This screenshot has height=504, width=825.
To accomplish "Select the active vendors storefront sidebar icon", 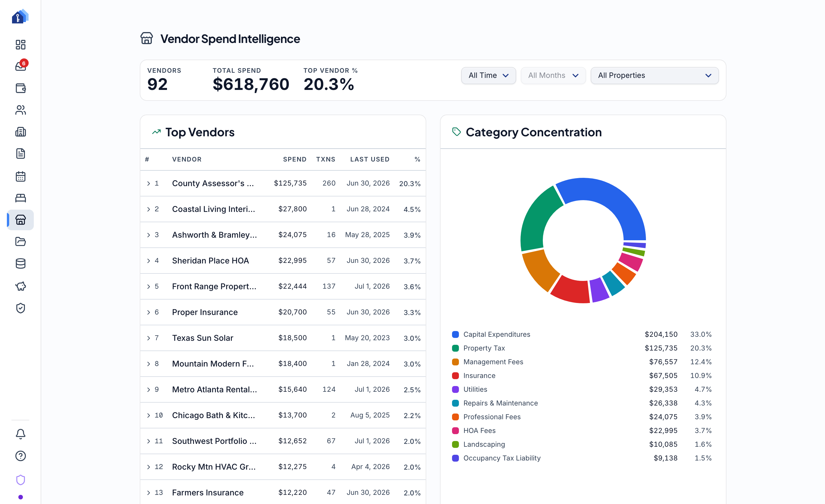I will (20, 220).
